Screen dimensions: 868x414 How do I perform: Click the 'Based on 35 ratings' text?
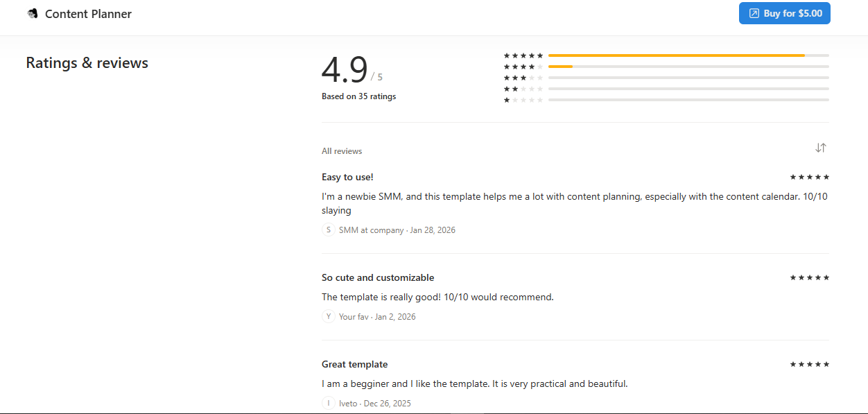[358, 97]
